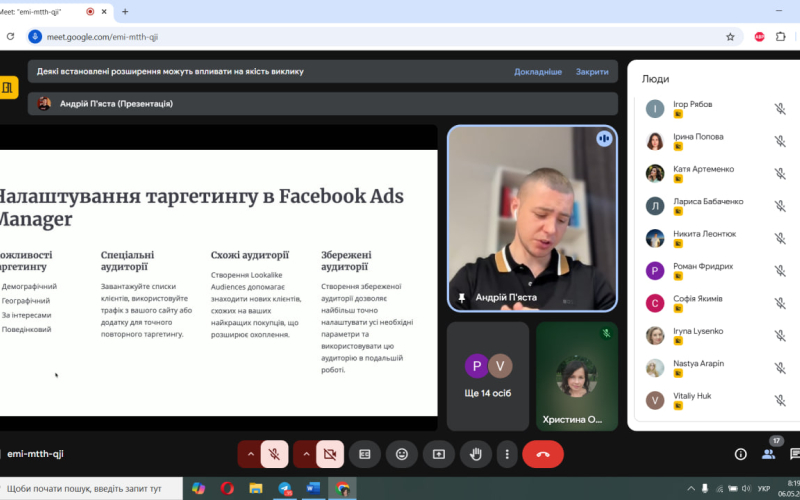Select participant Iryna Lysenko in list
Screen dimensions: 800x500
click(x=717, y=335)
